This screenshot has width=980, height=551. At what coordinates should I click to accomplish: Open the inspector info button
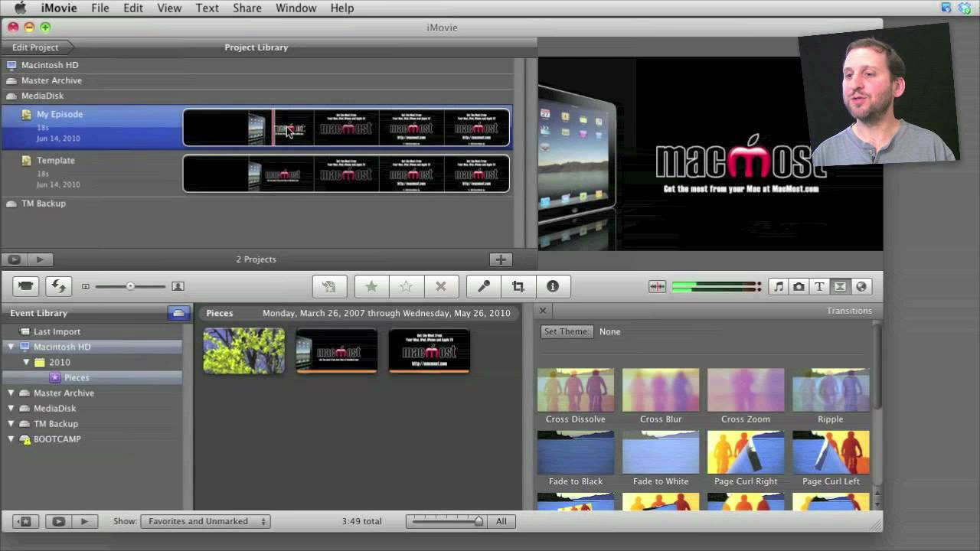[x=553, y=286]
